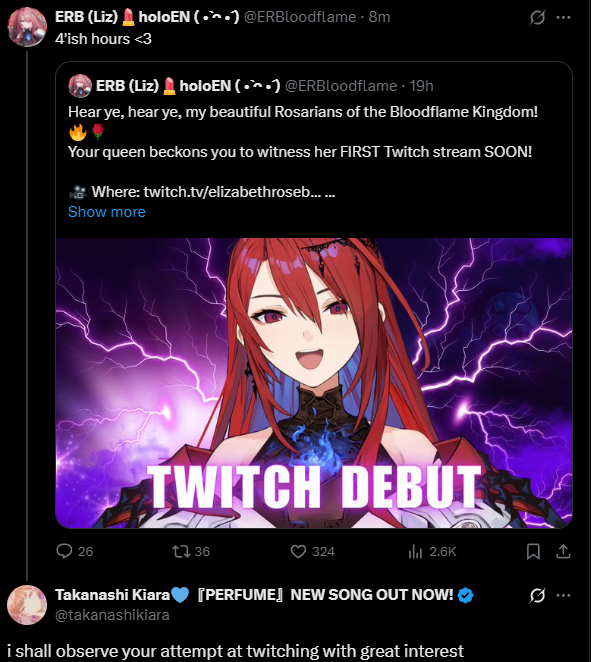This screenshot has width=591, height=662.
Task: Open the quoted tweet's 19h timestamp
Action: [421, 86]
